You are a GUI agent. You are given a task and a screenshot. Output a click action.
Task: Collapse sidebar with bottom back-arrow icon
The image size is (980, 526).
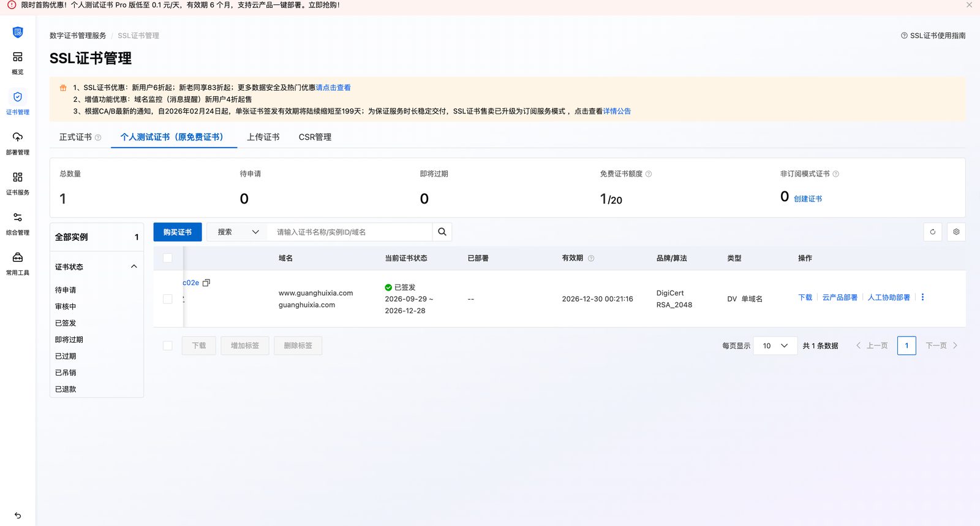pyautogui.click(x=18, y=516)
